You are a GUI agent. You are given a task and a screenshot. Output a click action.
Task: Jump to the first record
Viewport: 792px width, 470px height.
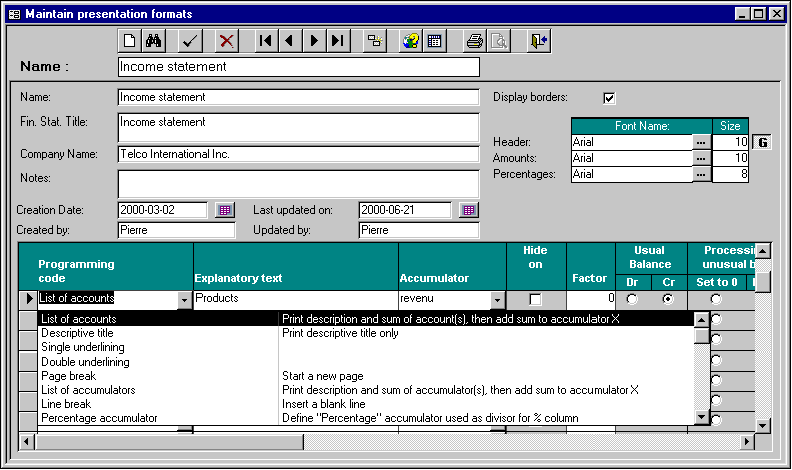(265, 41)
